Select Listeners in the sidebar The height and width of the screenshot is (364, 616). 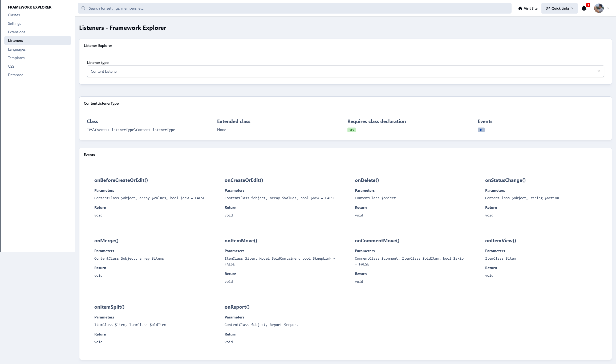(38, 40)
